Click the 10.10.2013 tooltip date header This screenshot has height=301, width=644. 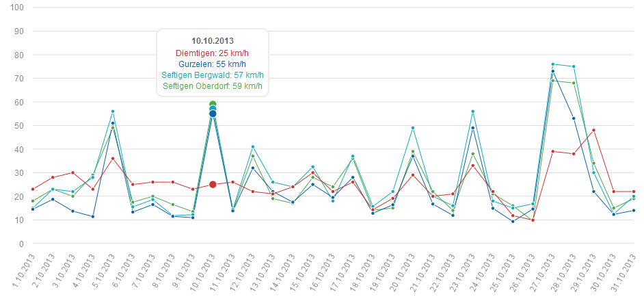pos(213,41)
